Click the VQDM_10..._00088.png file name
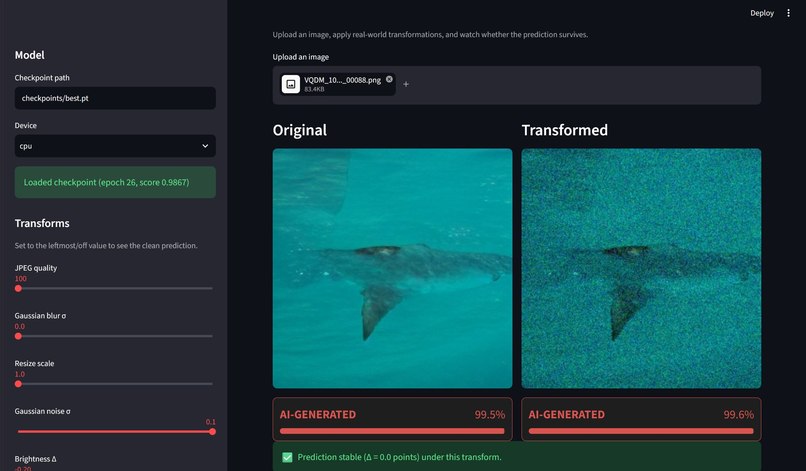This screenshot has height=471, width=806. pyautogui.click(x=342, y=80)
